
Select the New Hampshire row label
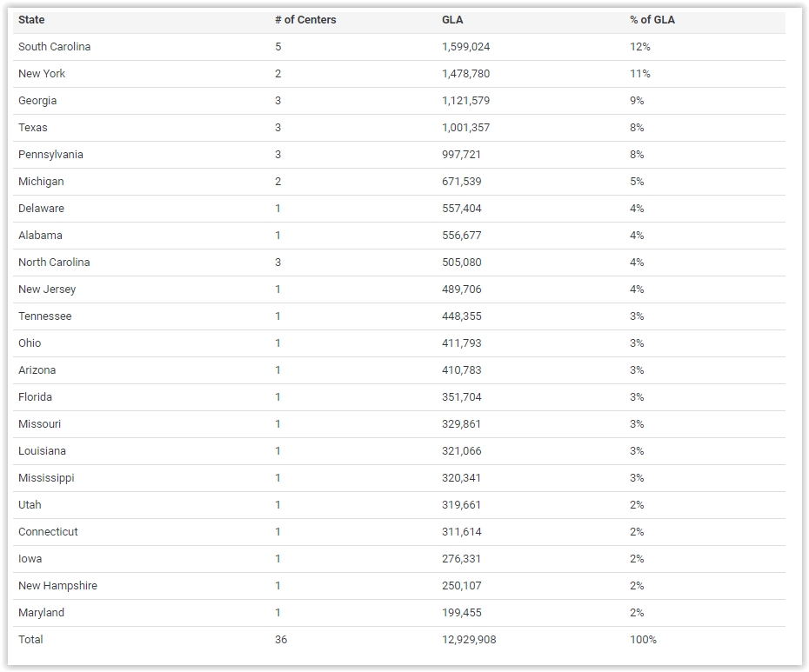57,586
